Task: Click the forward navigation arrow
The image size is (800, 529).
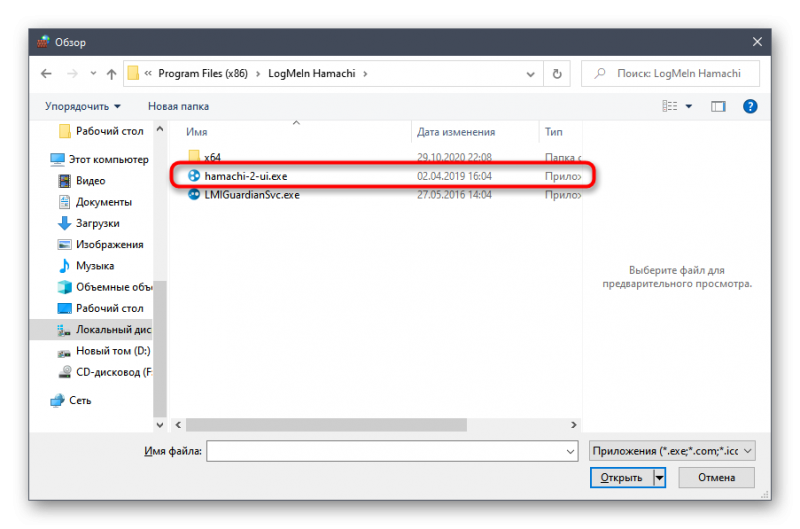Action: pos(72,74)
